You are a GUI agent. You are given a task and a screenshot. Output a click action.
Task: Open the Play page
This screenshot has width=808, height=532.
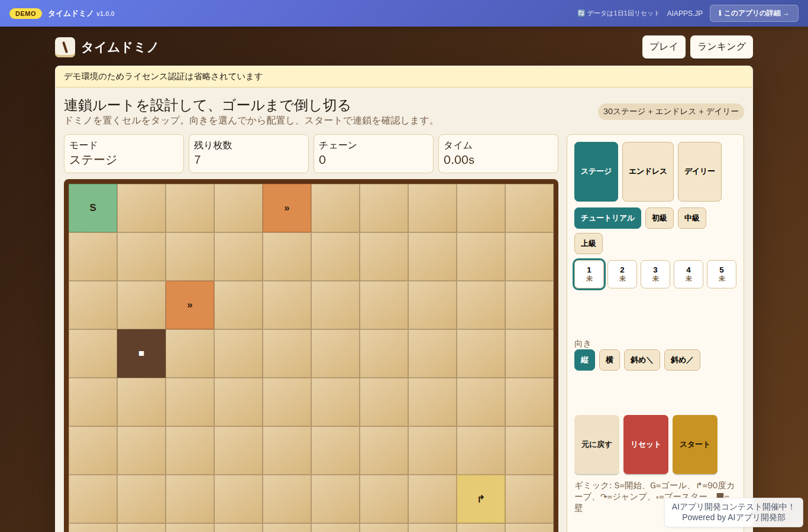pos(664,47)
